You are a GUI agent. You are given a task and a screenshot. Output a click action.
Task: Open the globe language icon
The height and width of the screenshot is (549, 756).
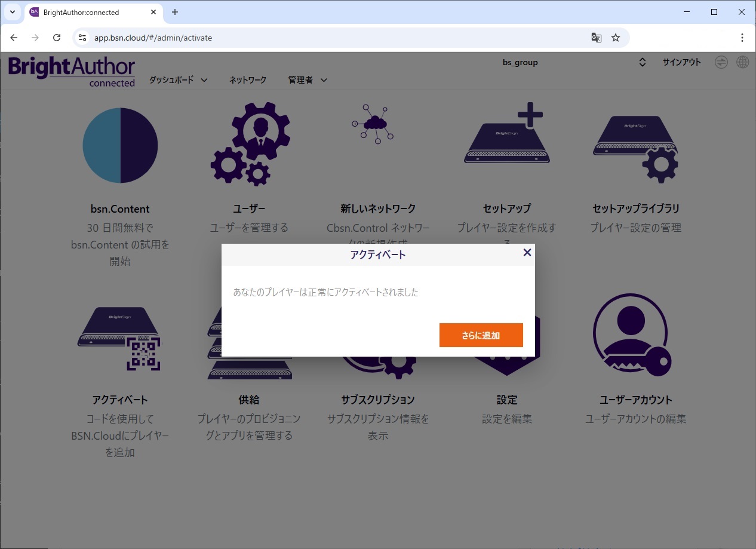click(x=742, y=62)
